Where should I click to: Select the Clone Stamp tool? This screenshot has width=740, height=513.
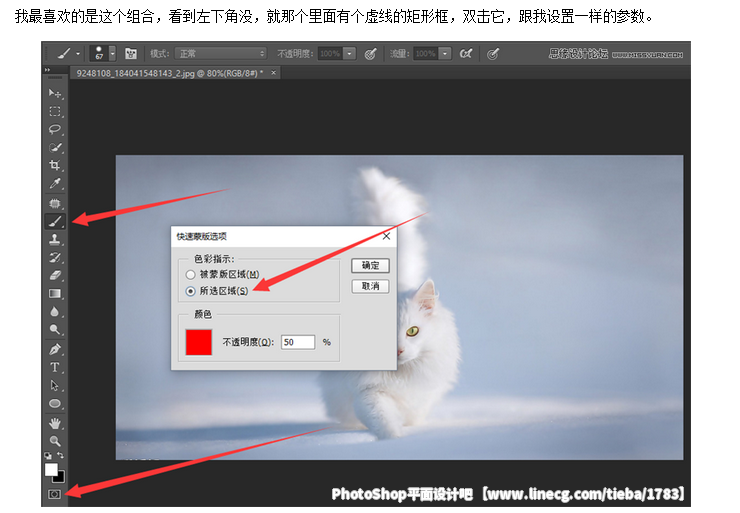click(55, 239)
